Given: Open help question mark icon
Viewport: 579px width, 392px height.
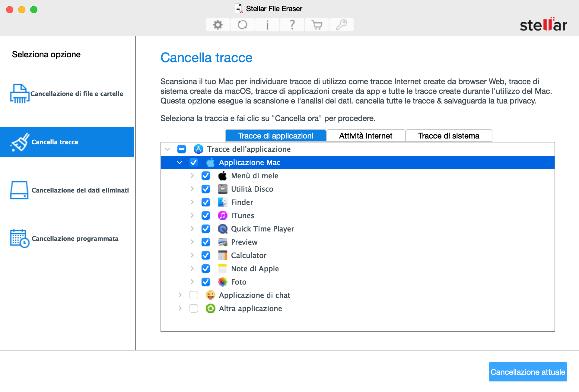Looking at the screenshot, I should tap(292, 25).
